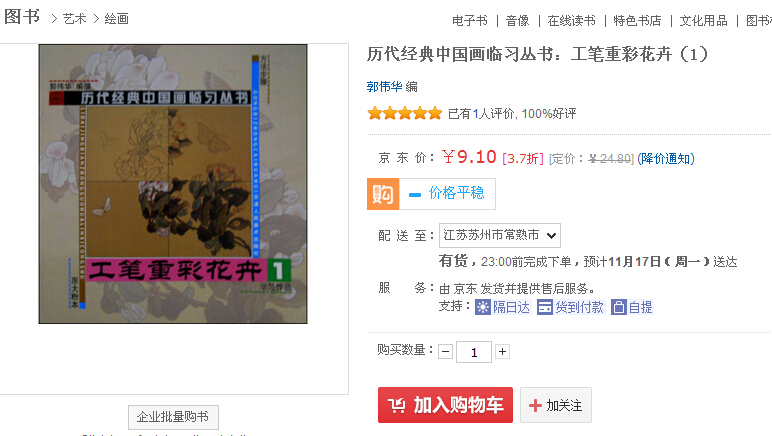Click the 企业批量购书 button
The width and height of the screenshot is (772, 436).
pos(173,417)
